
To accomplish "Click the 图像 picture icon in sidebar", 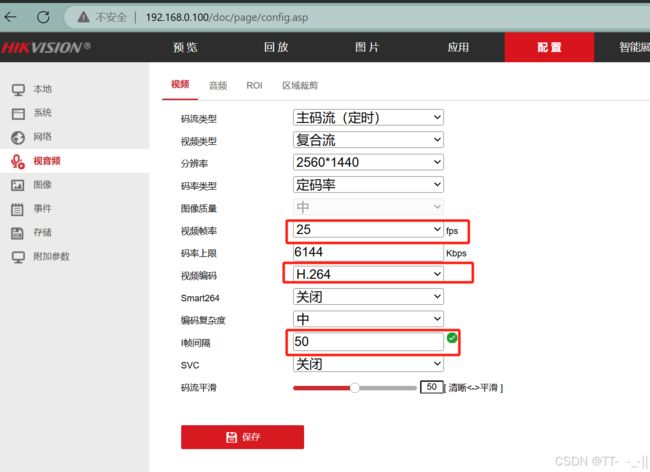I will [x=17, y=185].
